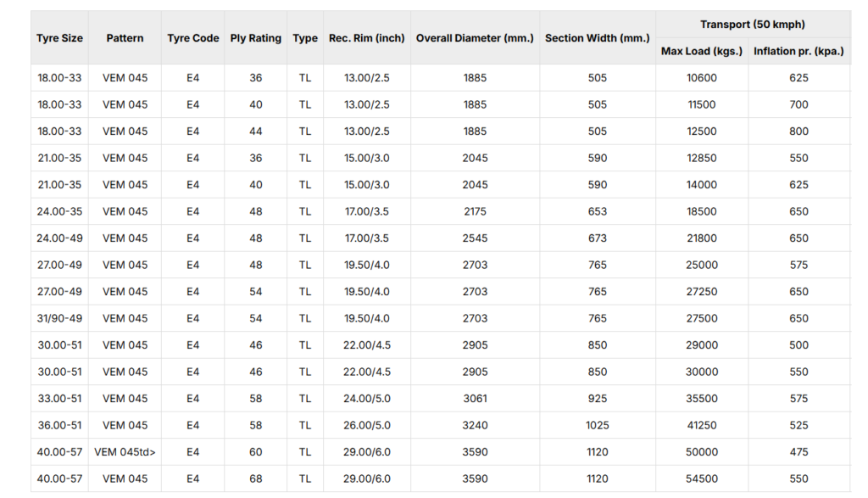Select the Ply Rating column header
Screen dimensions: 868x498
click(256, 38)
